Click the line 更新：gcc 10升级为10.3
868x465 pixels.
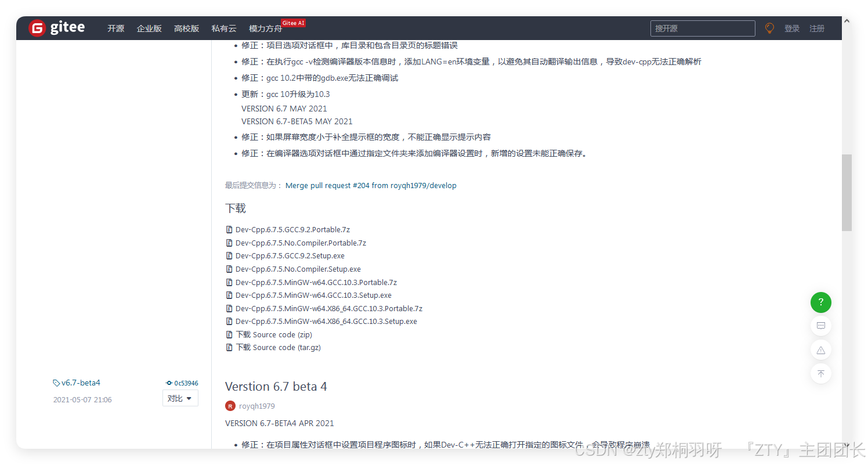tap(285, 94)
